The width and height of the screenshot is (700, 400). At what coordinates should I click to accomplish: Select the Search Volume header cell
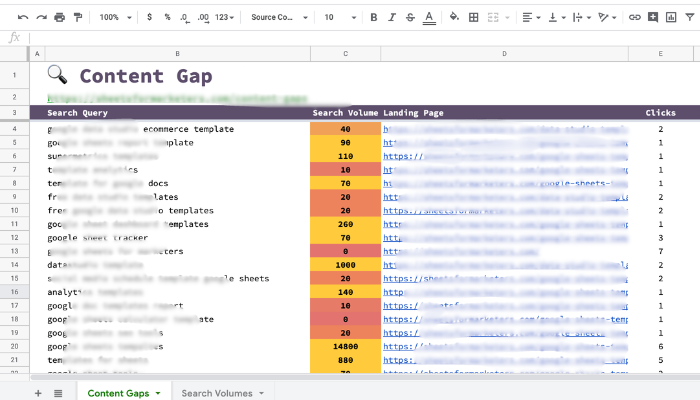tap(346, 112)
